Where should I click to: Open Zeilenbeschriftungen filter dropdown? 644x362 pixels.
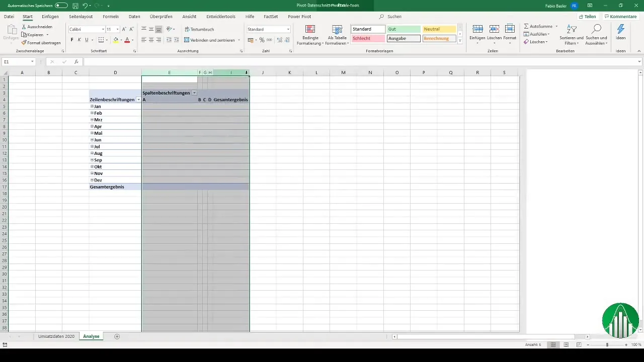(x=138, y=100)
